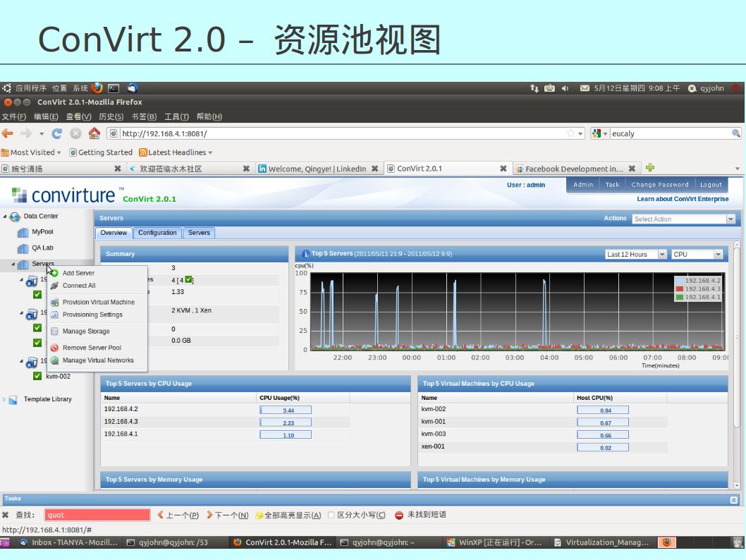The image size is (746, 560).
Task: Click the Manage Virtual Networks icon
Action: coord(55,360)
